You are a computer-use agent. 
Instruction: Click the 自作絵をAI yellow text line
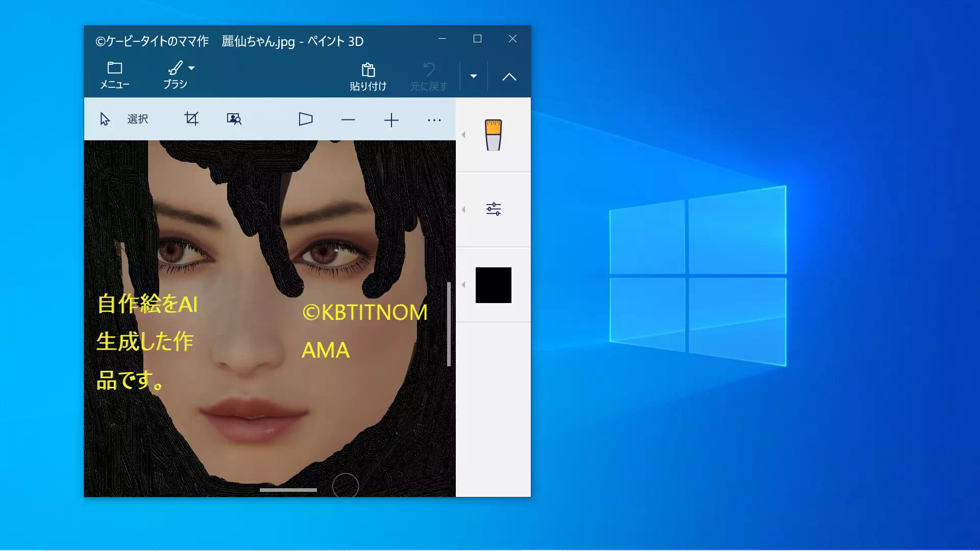[x=147, y=304]
